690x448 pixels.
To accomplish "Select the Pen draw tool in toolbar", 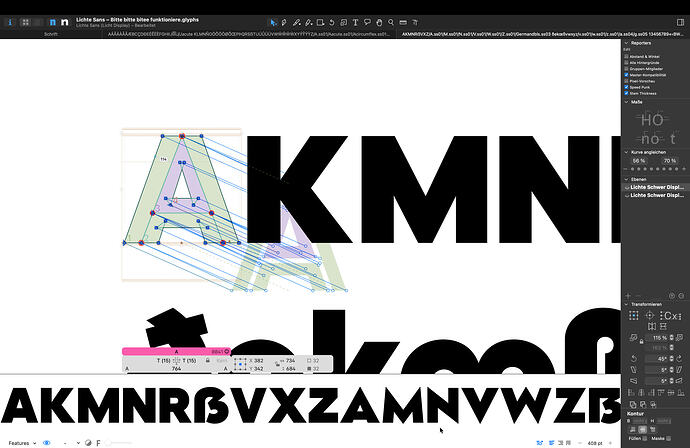I will (284, 22).
